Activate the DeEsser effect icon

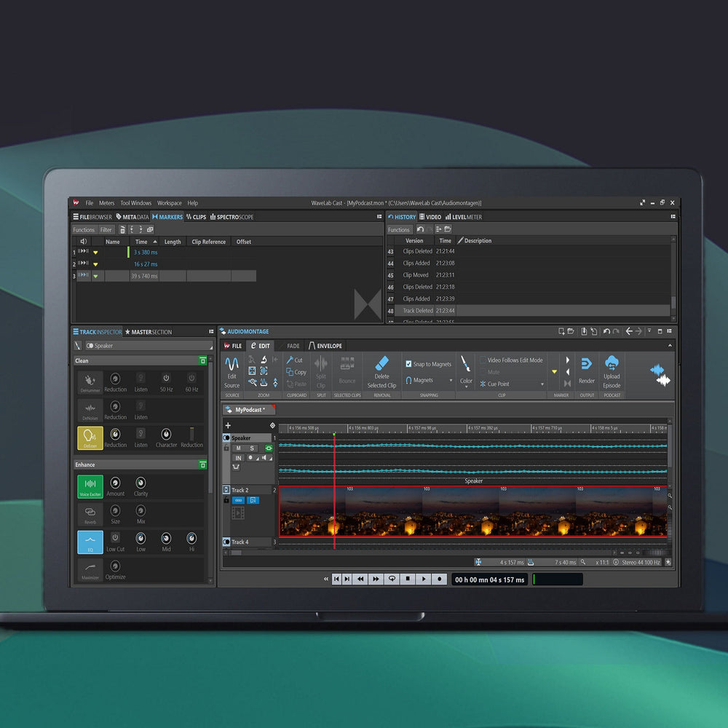pos(90,435)
